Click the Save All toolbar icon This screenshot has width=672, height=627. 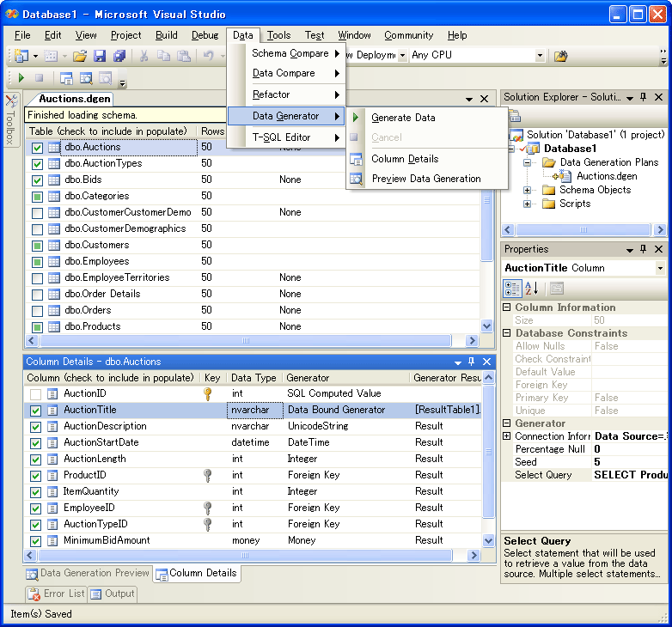[119, 56]
